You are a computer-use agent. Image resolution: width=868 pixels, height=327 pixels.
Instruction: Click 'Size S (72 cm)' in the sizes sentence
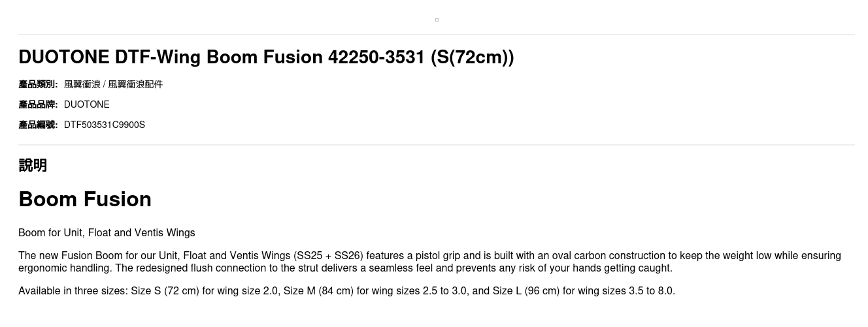pyautogui.click(x=165, y=291)
